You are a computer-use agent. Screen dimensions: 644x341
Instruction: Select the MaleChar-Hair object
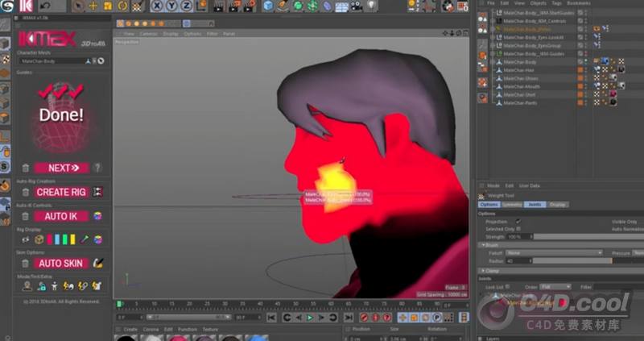[519, 70]
